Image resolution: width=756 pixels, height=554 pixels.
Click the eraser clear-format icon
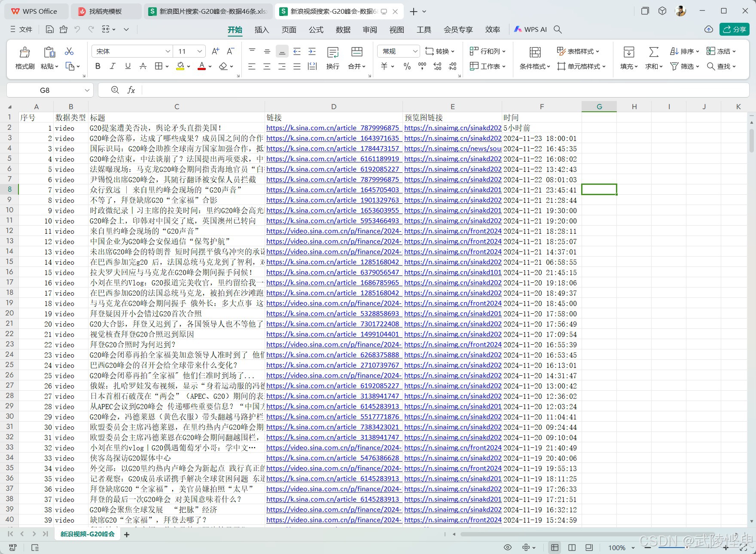(223, 66)
